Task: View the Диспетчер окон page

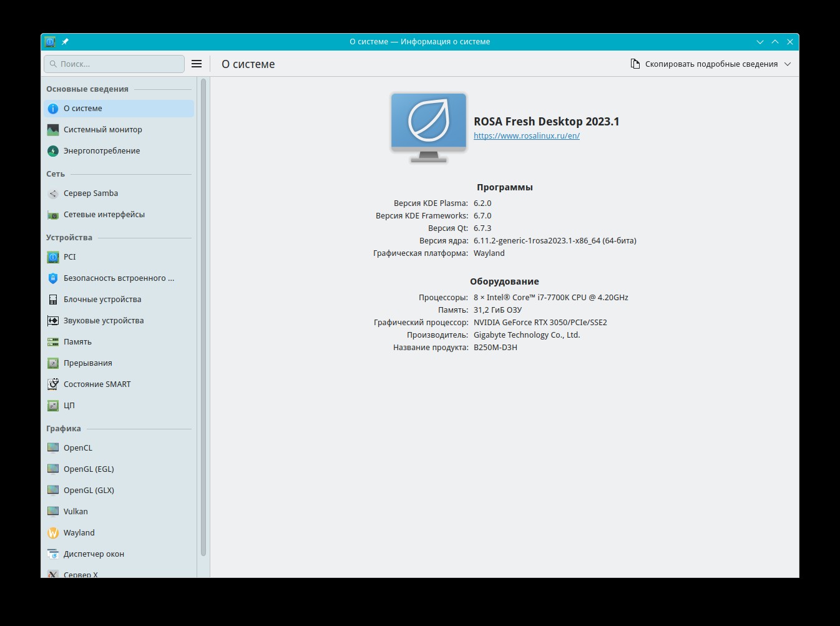Action: (x=119, y=554)
